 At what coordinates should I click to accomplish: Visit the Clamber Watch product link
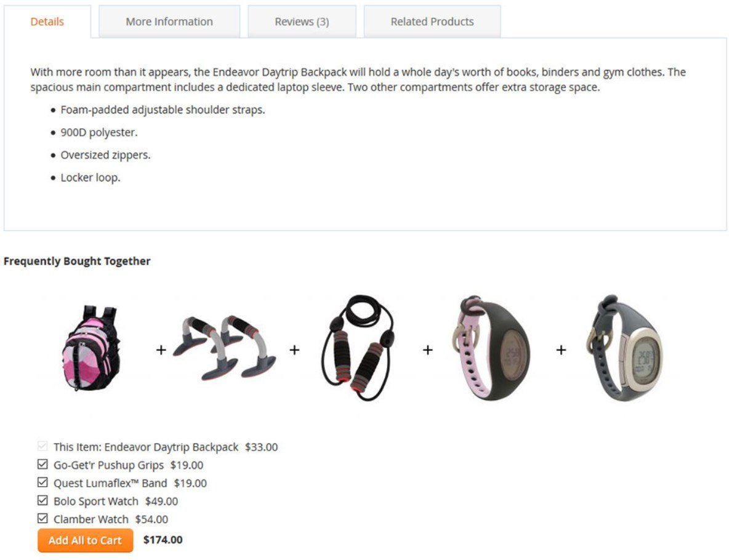click(x=91, y=519)
